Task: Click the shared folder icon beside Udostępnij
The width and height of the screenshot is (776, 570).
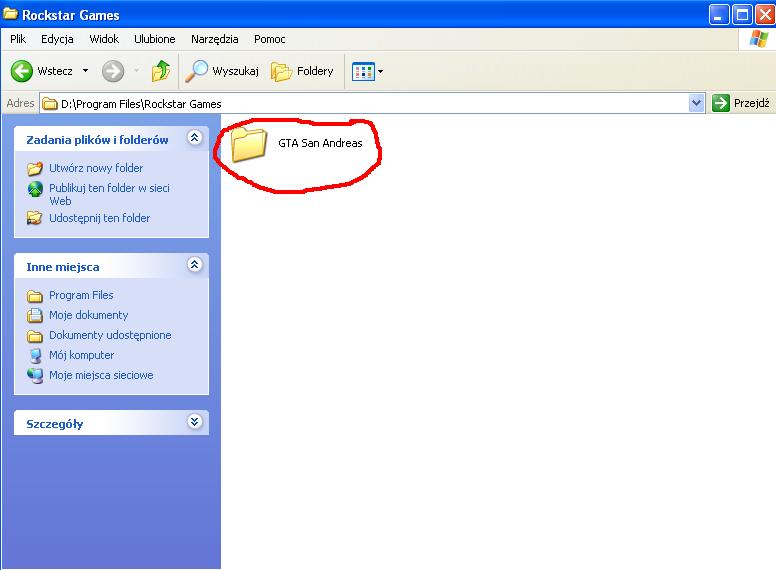Action: click(x=35, y=218)
